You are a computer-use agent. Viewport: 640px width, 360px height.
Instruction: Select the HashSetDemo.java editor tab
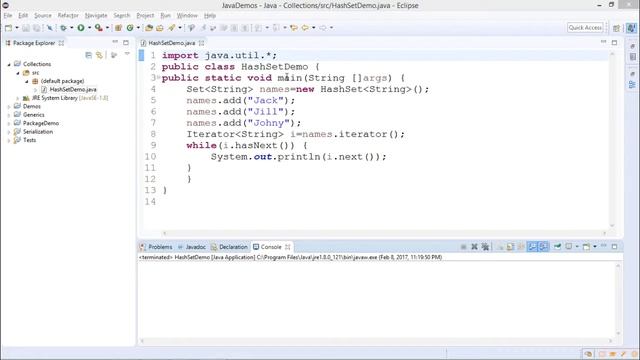[171, 43]
